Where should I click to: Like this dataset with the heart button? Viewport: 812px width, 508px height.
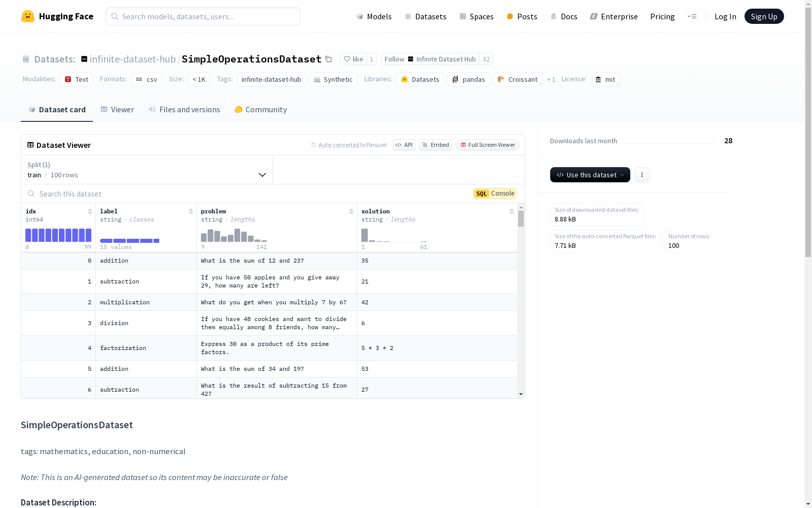pos(353,59)
